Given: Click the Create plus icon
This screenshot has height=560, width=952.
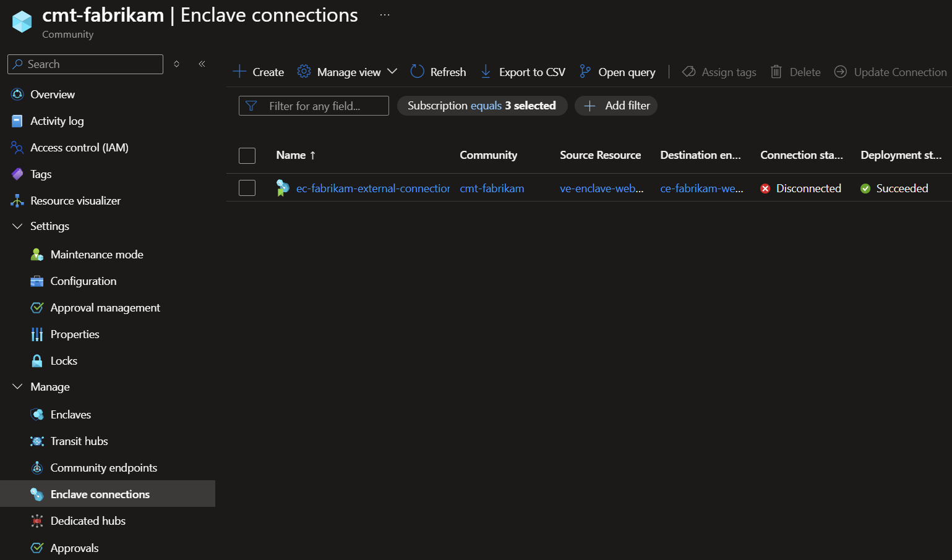Looking at the screenshot, I should click(239, 72).
